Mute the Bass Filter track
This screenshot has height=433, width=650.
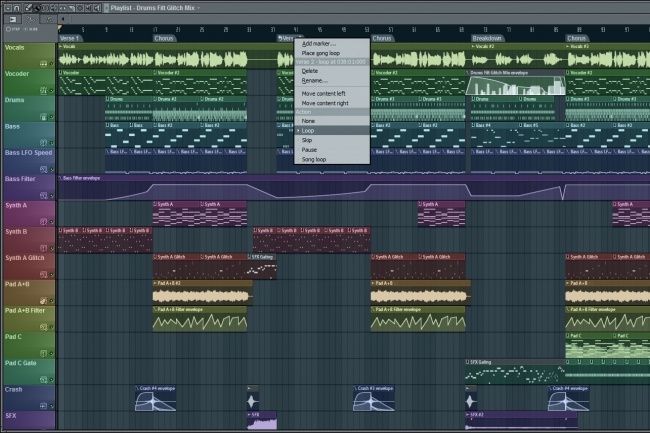point(52,196)
